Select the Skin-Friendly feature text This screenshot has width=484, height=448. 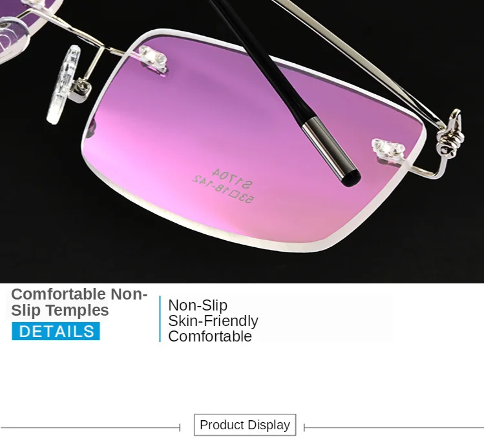point(213,321)
